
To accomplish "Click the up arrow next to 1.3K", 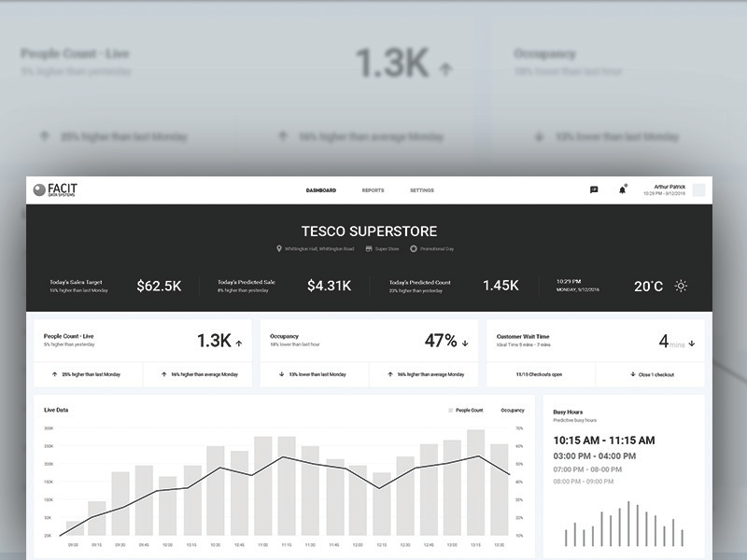I will [239, 343].
